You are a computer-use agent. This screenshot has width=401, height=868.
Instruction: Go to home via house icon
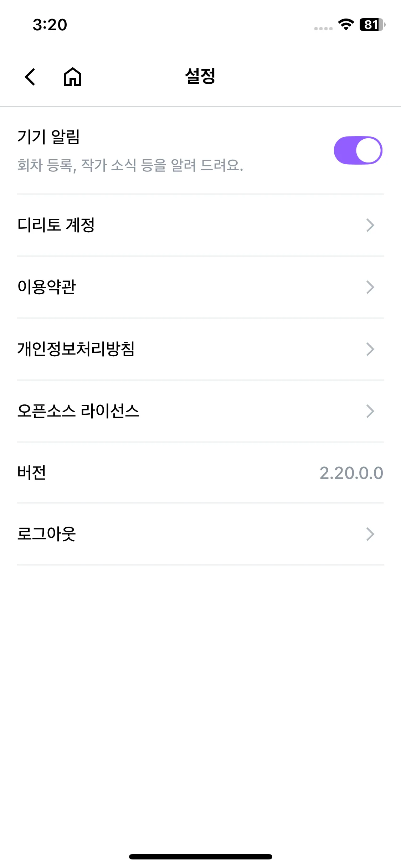point(73,77)
